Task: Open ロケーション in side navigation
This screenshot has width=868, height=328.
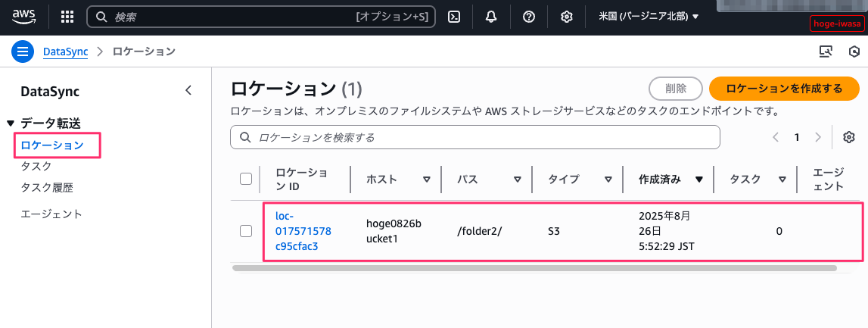Action: click(x=52, y=145)
